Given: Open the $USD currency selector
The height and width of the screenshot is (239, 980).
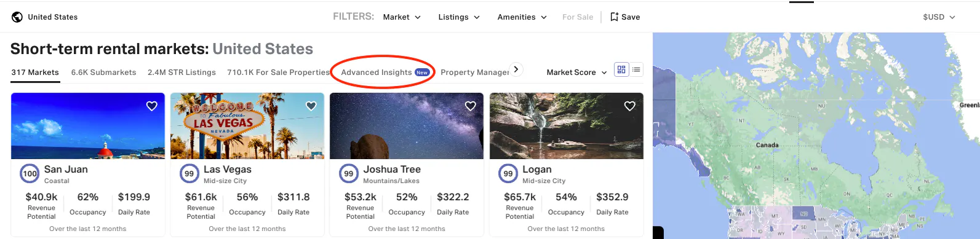Looking at the screenshot, I should tap(939, 17).
